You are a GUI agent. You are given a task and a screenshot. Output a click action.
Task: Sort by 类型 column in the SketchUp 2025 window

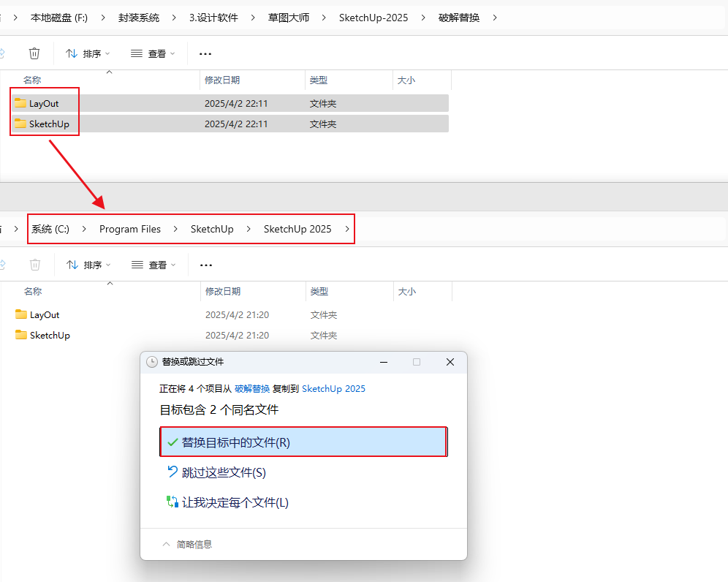click(319, 291)
